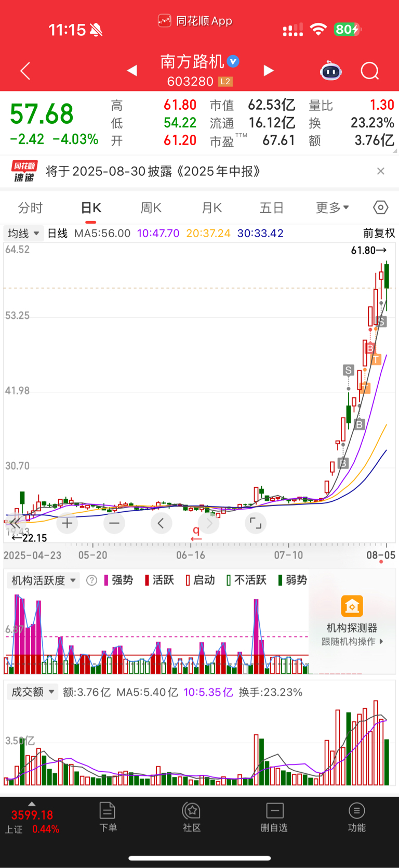Move chart left with the single arrow
The width and height of the screenshot is (399, 868).
click(161, 523)
